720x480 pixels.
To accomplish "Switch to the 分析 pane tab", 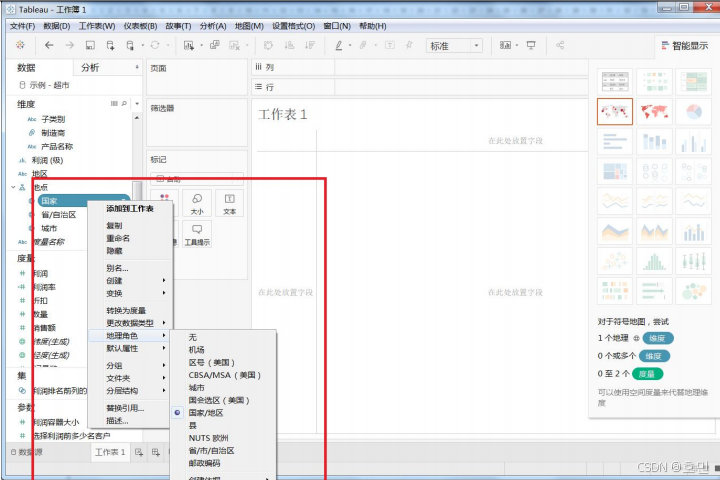I will [x=90, y=68].
